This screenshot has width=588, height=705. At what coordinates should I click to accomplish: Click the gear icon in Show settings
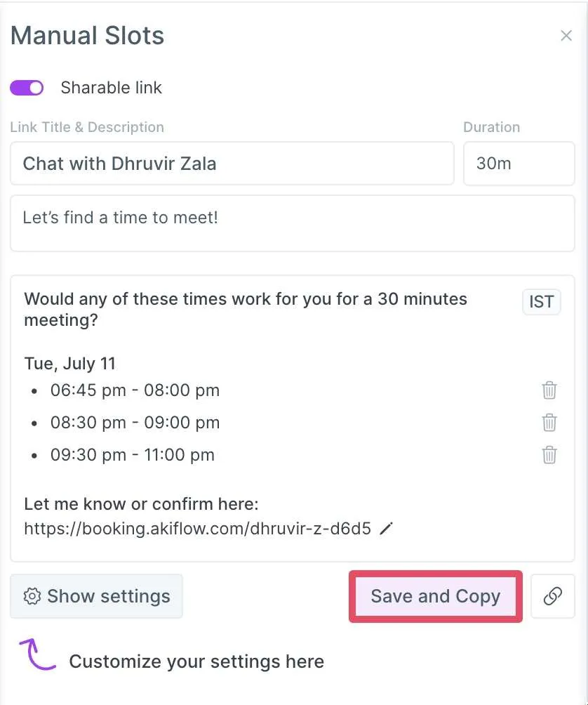(32, 596)
